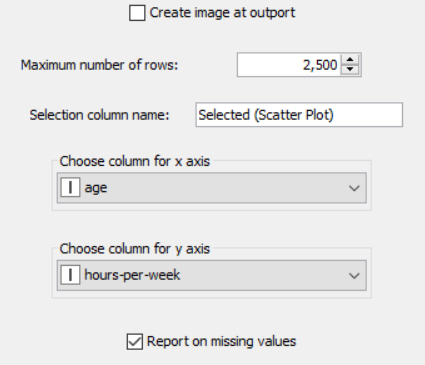Viewport: 425px width, 365px height.
Task: Click the chevron arrow of the age dropdown
Action: pyautogui.click(x=354, y=188)
